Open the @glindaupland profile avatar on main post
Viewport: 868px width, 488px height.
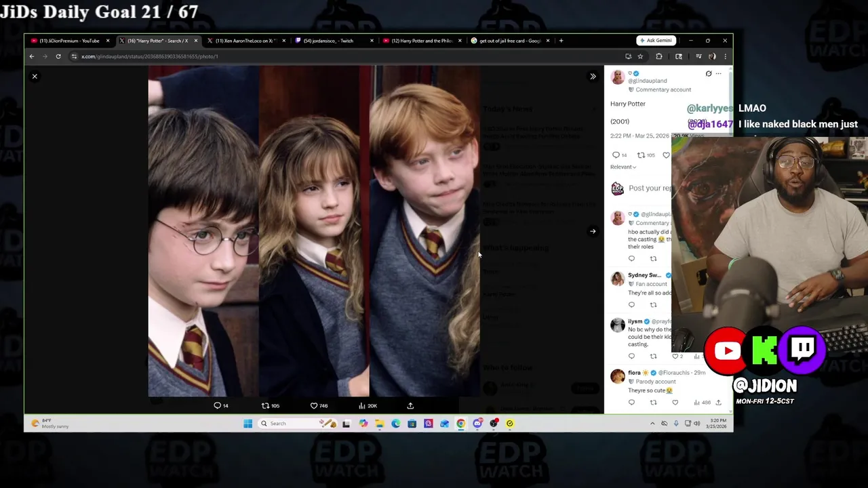click(x=618, y=77)
